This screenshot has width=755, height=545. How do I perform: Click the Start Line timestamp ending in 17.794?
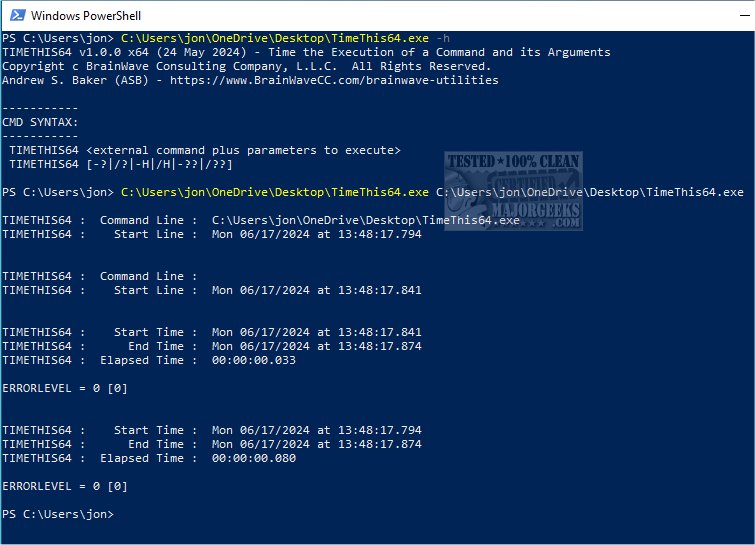[x=316, y=234]
